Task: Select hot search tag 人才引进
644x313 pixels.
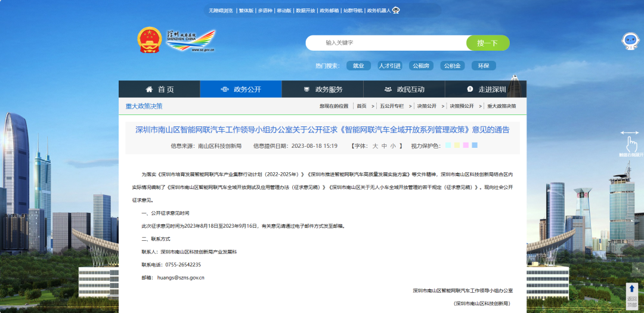Action: (390, 66)
